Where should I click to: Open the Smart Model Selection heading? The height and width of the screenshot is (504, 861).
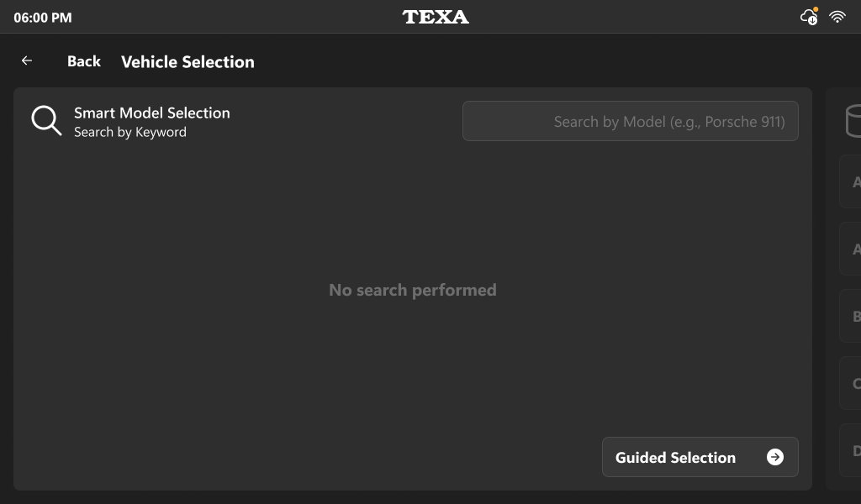click(x=152, y=113)
